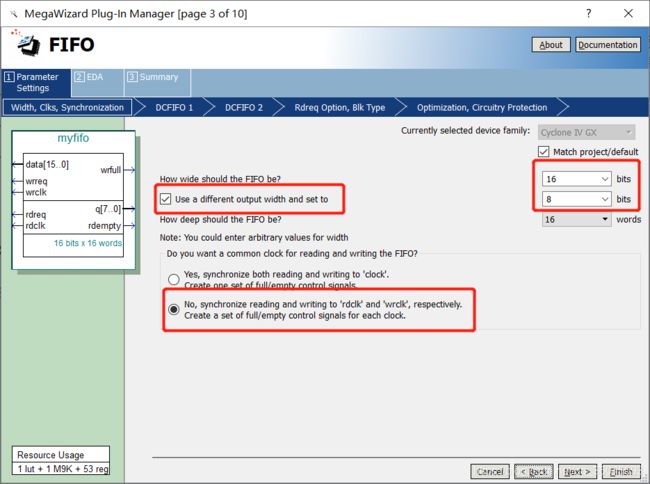
Task: Open the 16 bits FIFO width dropdown
Action: (576, 179)
